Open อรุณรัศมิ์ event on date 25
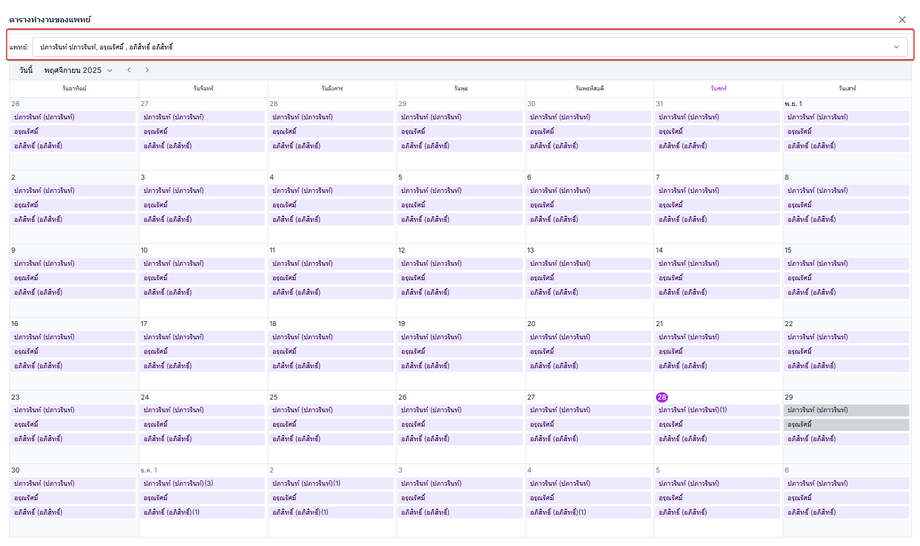This screenshot has height=546, width=920. coord(332,424)
